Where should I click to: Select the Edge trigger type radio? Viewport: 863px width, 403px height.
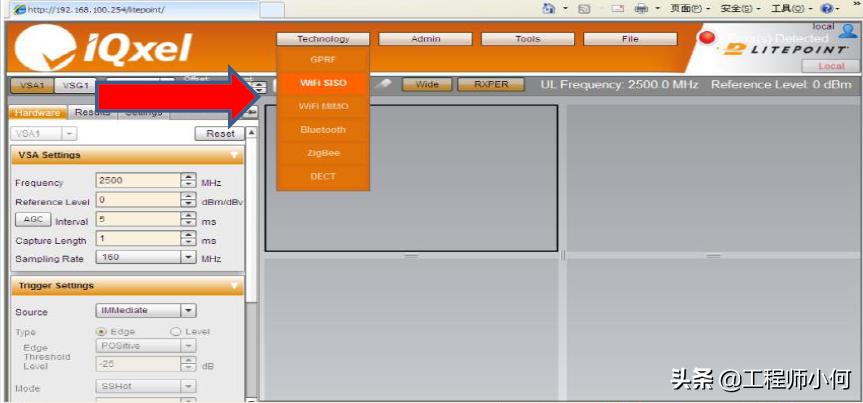[x=101, y=332]
